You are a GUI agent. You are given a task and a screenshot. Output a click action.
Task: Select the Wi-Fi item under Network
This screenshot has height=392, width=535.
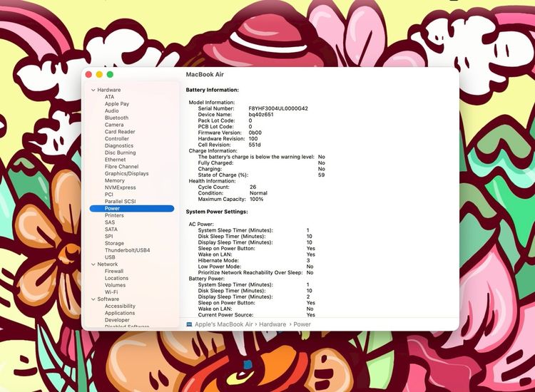(x=111, y=292)
